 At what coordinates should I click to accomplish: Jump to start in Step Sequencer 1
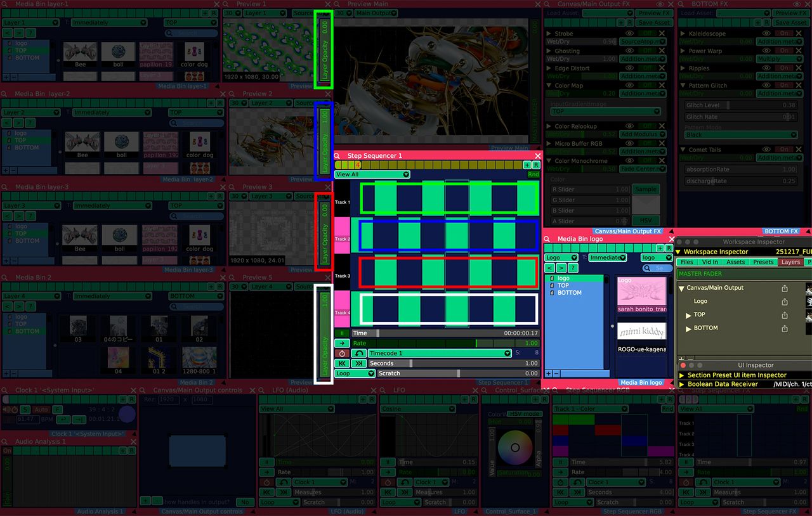[342, 363]
